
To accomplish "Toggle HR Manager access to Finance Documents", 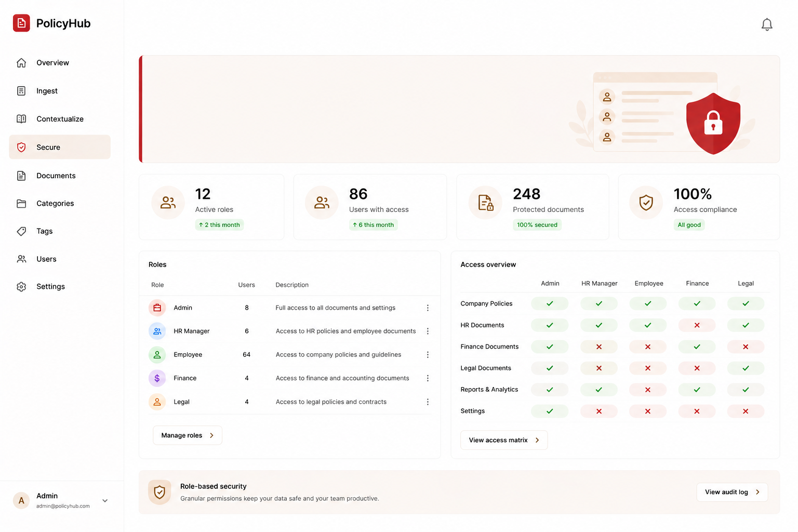I will click(x=599, y=347).
